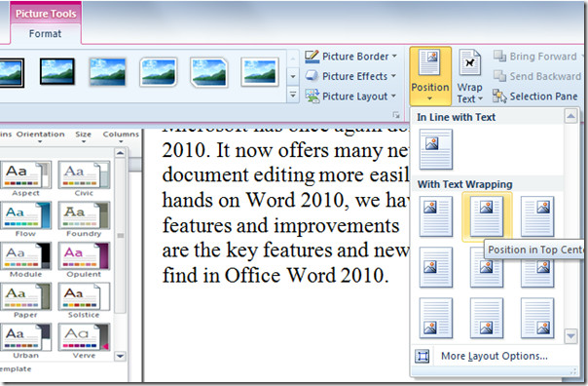588x386 pixels.
Task: Click 'With Text Wrapping' section header
Action: pyautogui.click(x=465, y=184)
